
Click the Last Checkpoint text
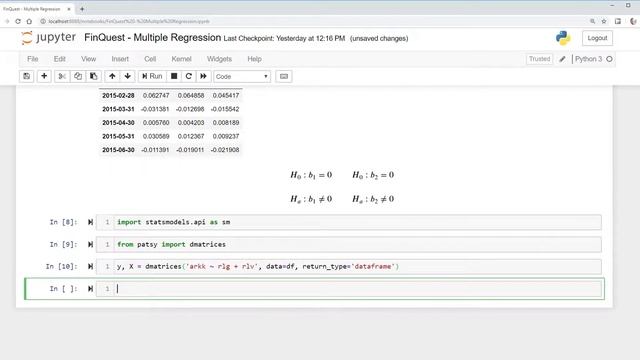coord(284,38)
